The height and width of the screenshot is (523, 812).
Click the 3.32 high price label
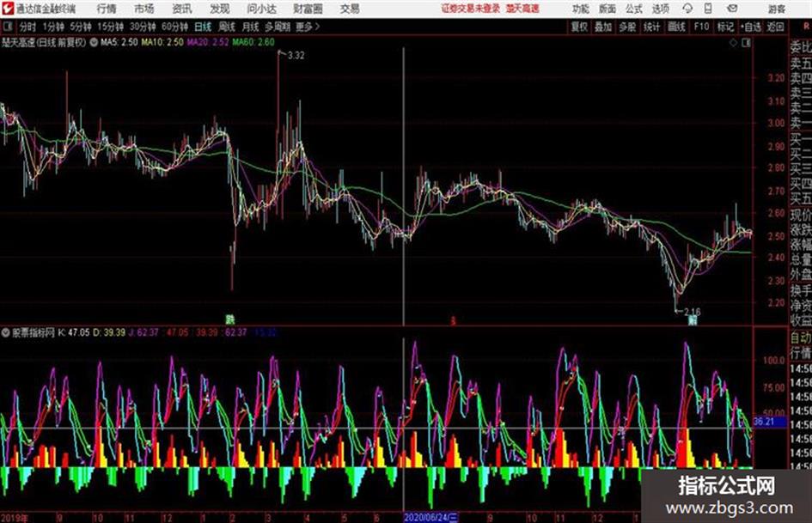pyautogui.click(x=296, y=56)
